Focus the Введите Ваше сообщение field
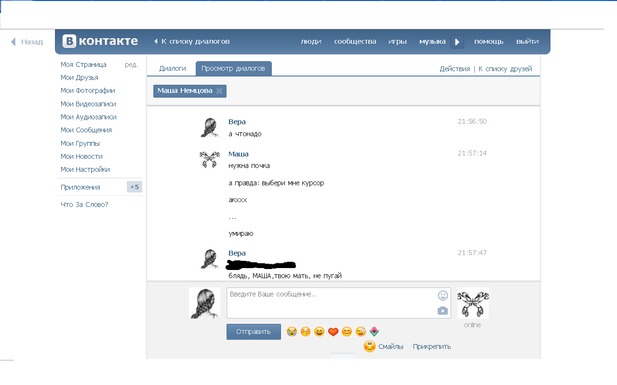Image resolution: width=617 pixels, height=385 pixels. point(338,303)
